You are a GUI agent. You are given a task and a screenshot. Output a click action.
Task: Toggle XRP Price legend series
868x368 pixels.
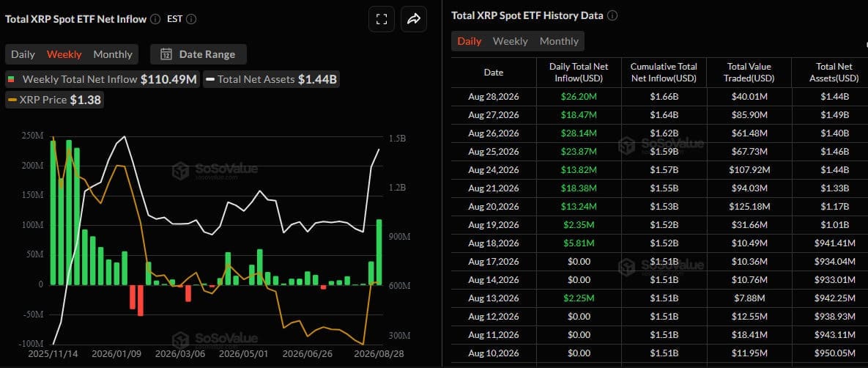pyautogui.click(x=54, y=100)
